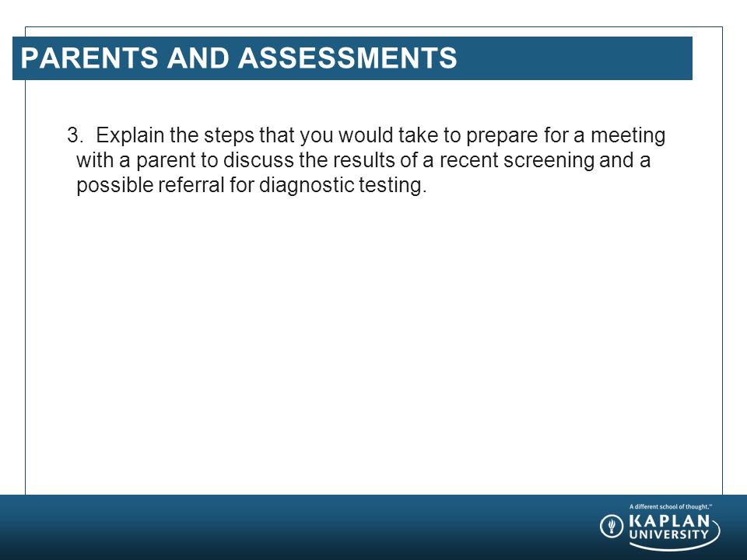Select the 'A different school of thought' tagline
747x560 pixels.
click(x=670, y=506)
